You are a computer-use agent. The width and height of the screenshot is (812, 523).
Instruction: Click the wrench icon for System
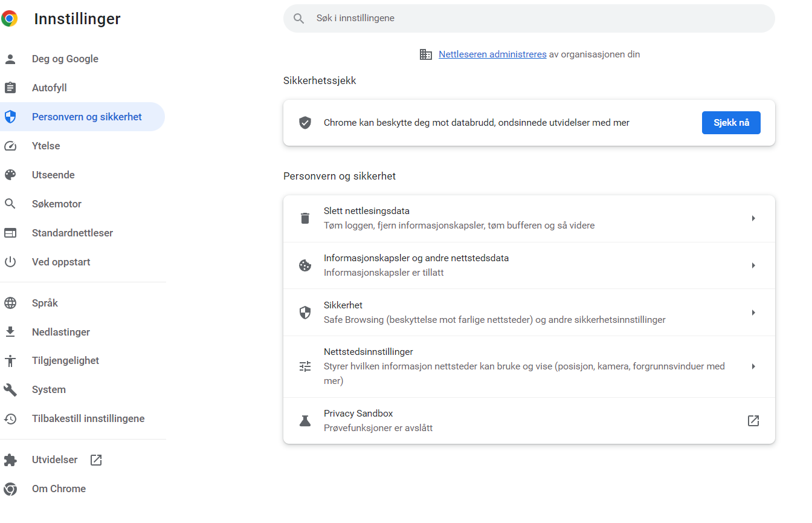(10, 390)
